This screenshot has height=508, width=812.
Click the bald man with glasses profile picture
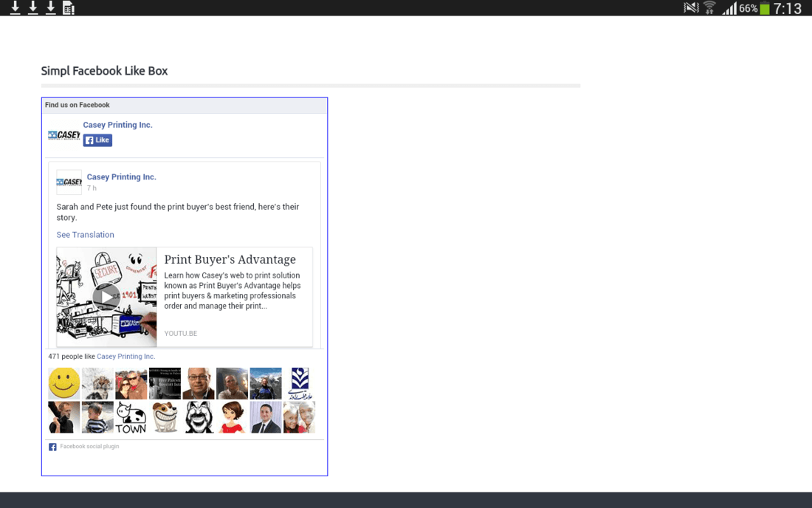point(199,383)
